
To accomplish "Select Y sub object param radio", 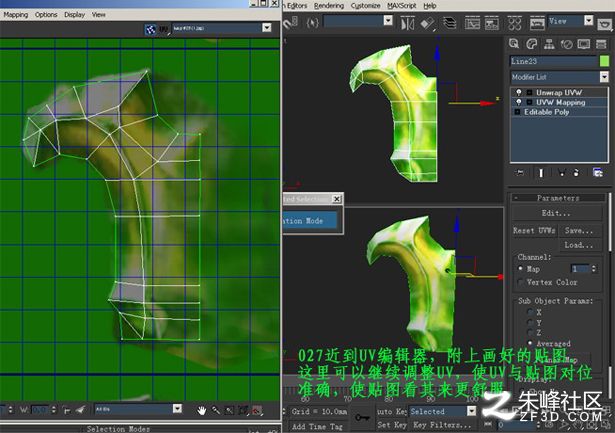I will [x=530, y=322].
